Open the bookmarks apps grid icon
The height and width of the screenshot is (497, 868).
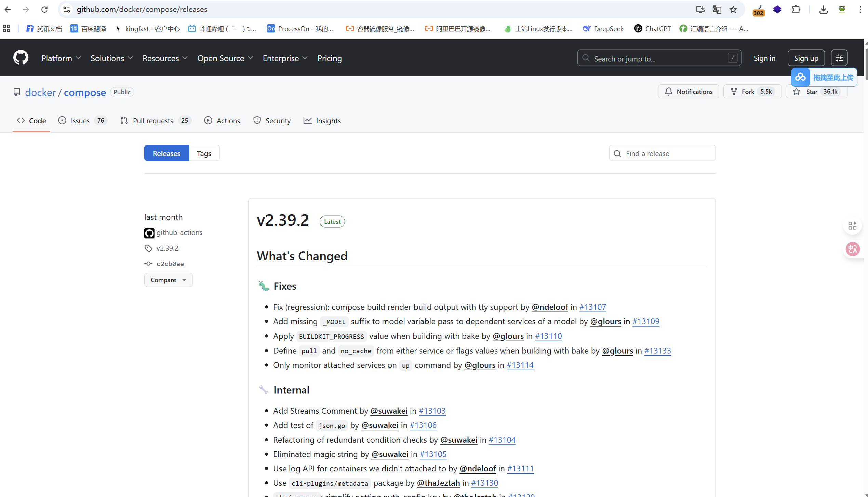tap(6, 29)
